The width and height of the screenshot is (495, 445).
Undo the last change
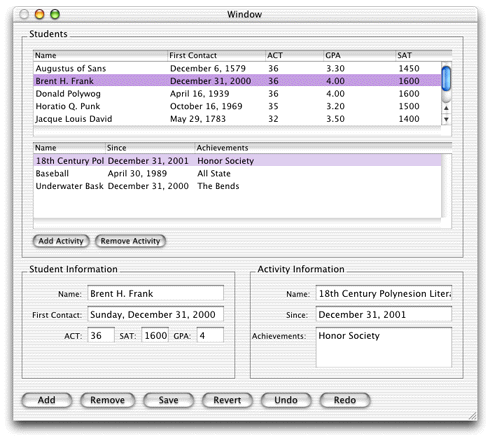pyautogui.click(x=286, y=400)
